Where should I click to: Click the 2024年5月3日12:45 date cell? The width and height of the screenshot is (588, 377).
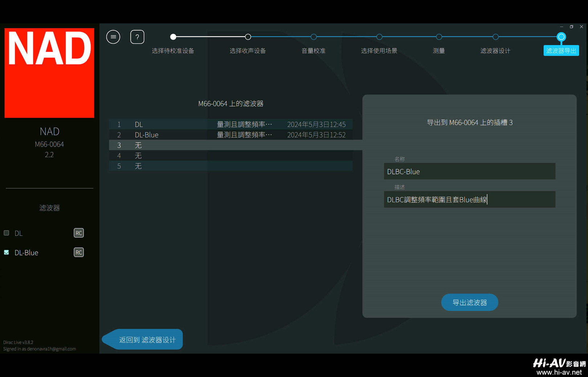(317, 124)
